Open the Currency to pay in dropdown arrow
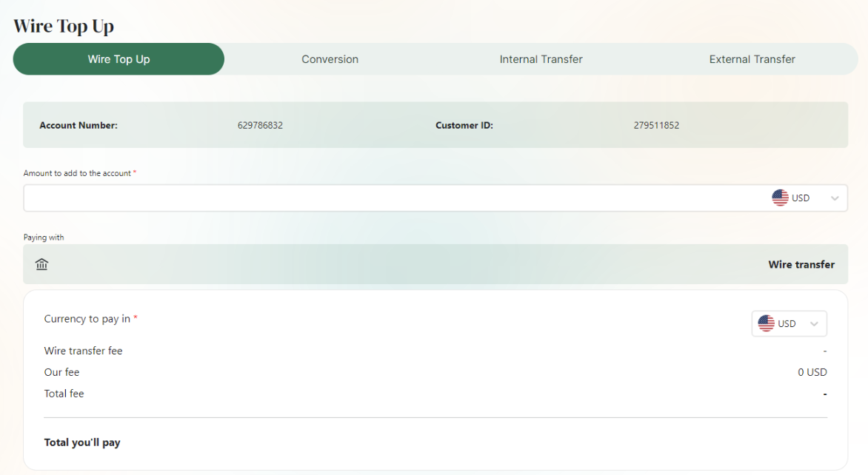The width and height of the screenshot is (868, 475). click(814, 324)
